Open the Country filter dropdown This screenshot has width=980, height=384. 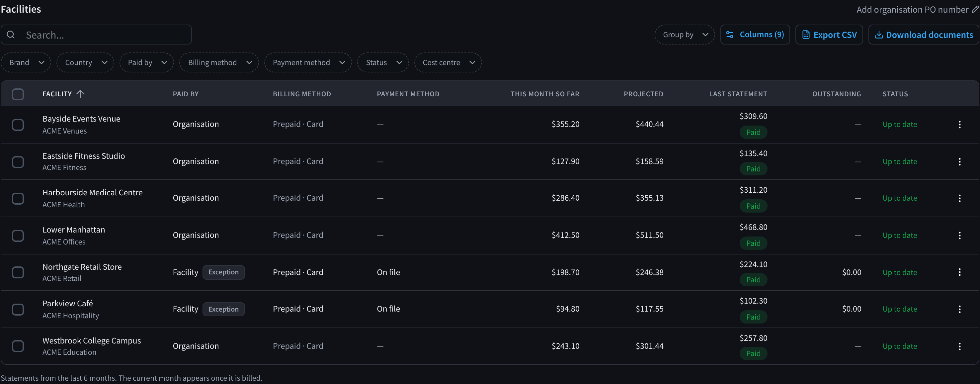click(85, 62)
